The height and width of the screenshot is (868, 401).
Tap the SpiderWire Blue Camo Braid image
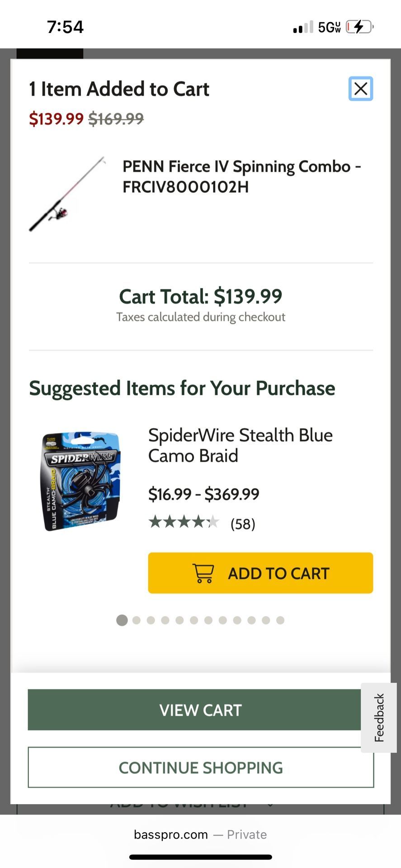point(82,481)
